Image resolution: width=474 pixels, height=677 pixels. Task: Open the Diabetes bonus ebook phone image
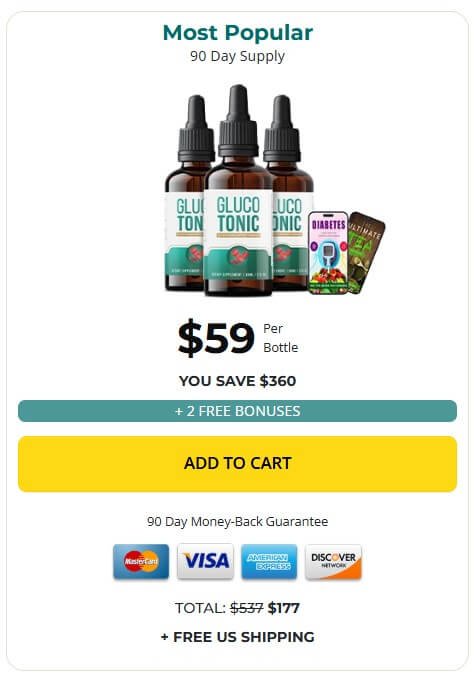click(x=329, y=253)
